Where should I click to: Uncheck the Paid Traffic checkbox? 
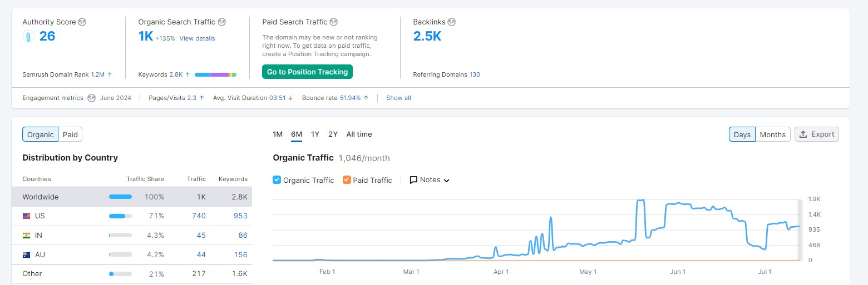[x=347, y=180]
